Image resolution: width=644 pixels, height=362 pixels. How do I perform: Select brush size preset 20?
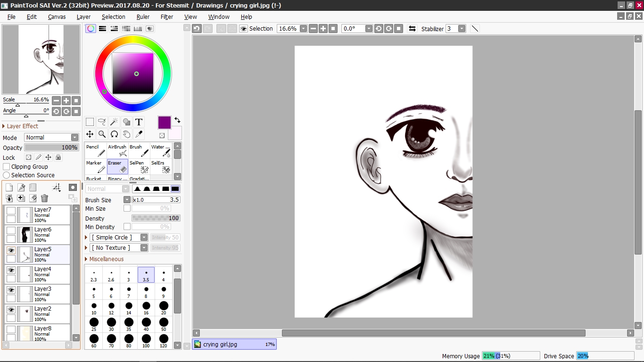coord(164,309)
